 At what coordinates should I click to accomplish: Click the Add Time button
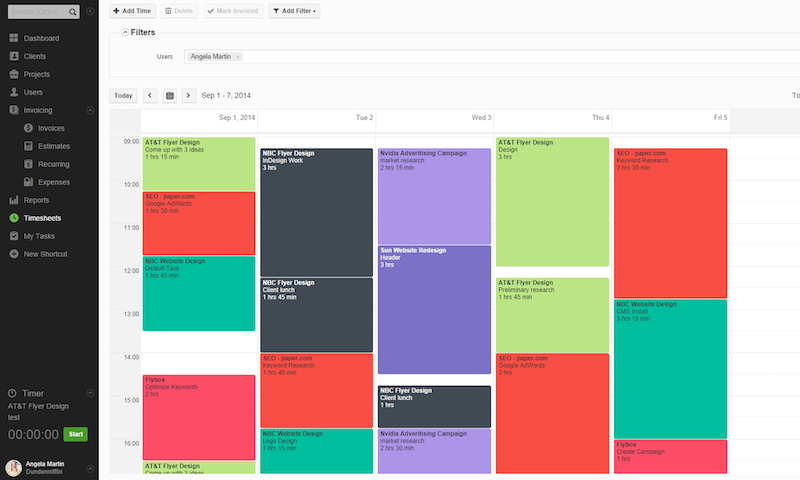pos(132,11)
